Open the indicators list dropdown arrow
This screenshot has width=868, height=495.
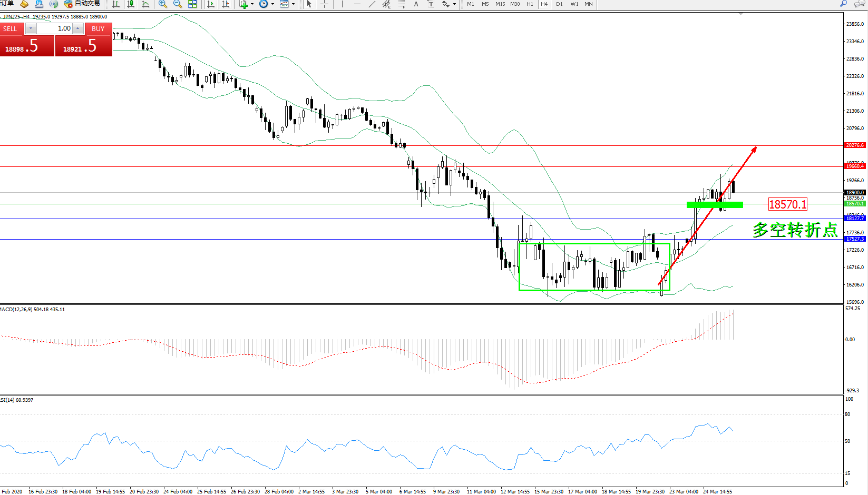252,4
